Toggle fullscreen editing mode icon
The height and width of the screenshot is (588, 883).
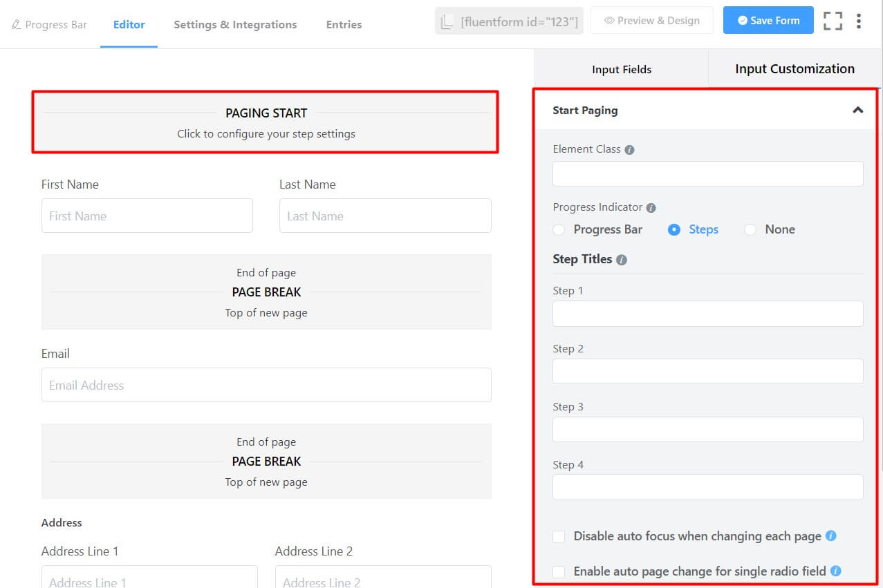(833, 21)
